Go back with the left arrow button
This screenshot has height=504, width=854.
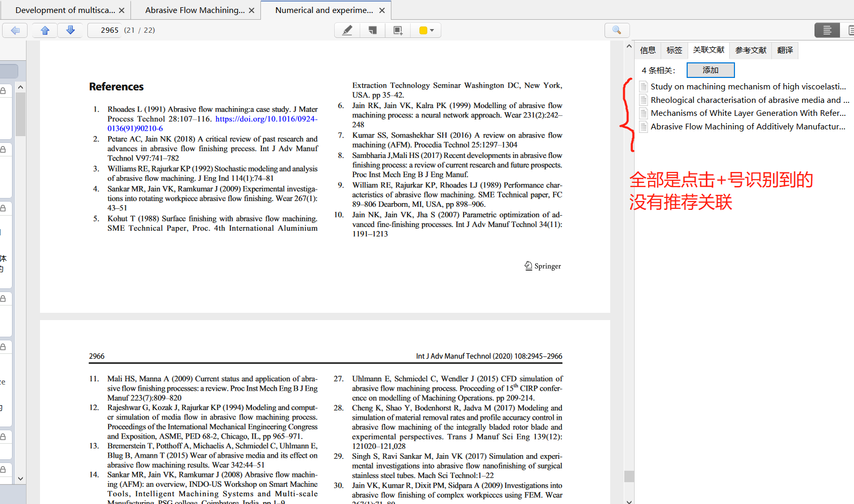click(15, 30)
